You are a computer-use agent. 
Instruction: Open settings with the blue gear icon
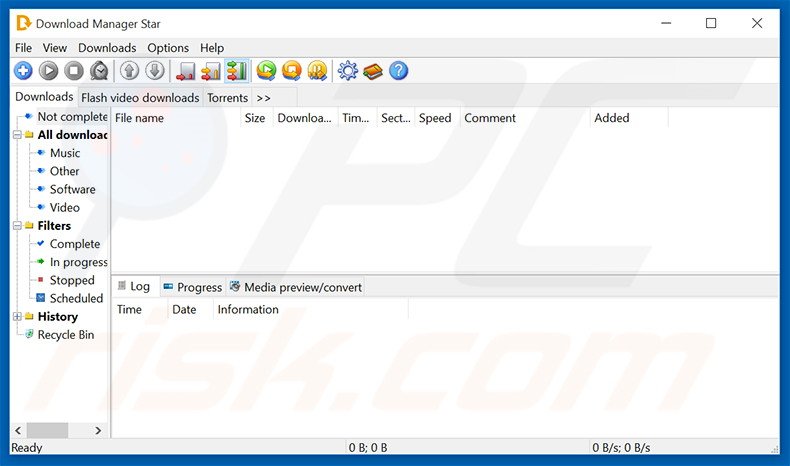point(348,71)
